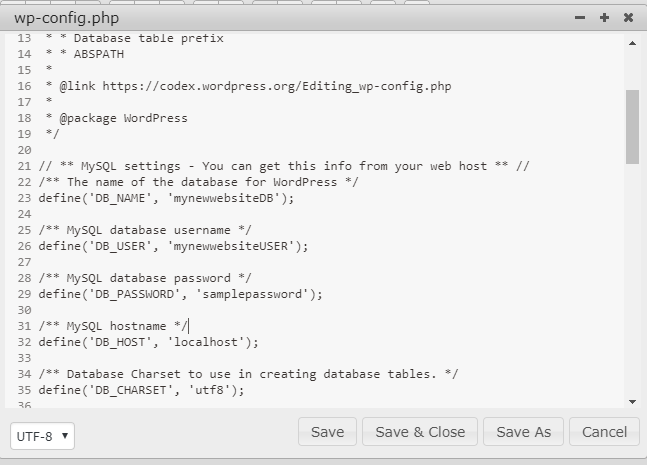Image resolution: width=647 pixels, height=470 pixels.
Task: Cancel editing the file
Action: coord(604,432)
